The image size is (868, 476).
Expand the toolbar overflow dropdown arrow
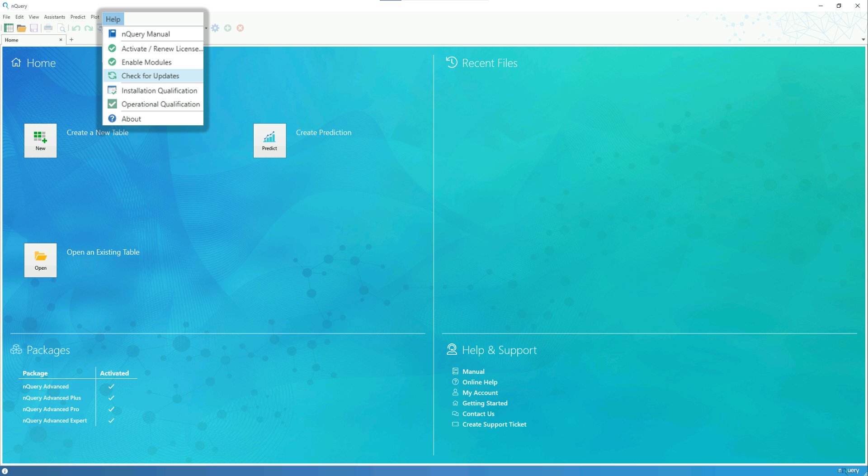click(206, 28)
